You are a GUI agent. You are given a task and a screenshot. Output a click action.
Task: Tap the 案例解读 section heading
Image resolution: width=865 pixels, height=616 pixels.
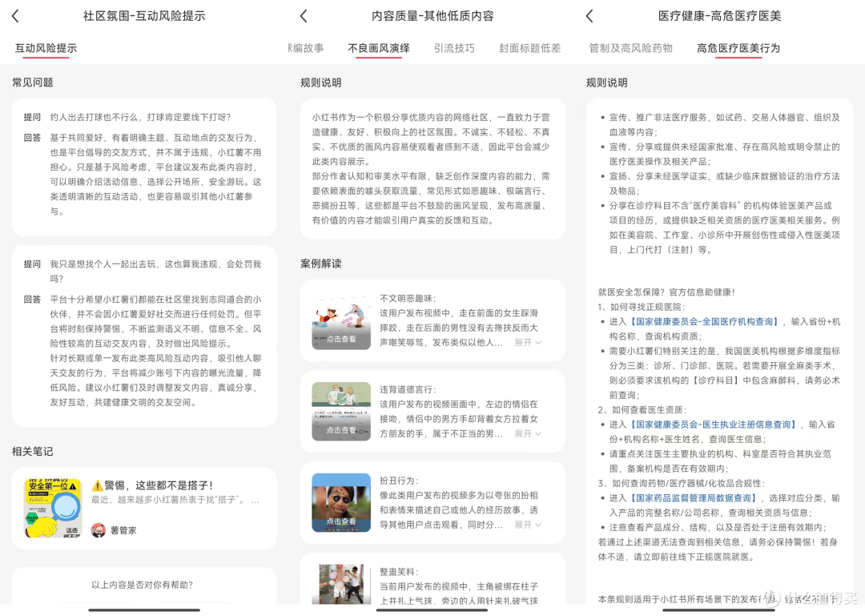321,264
